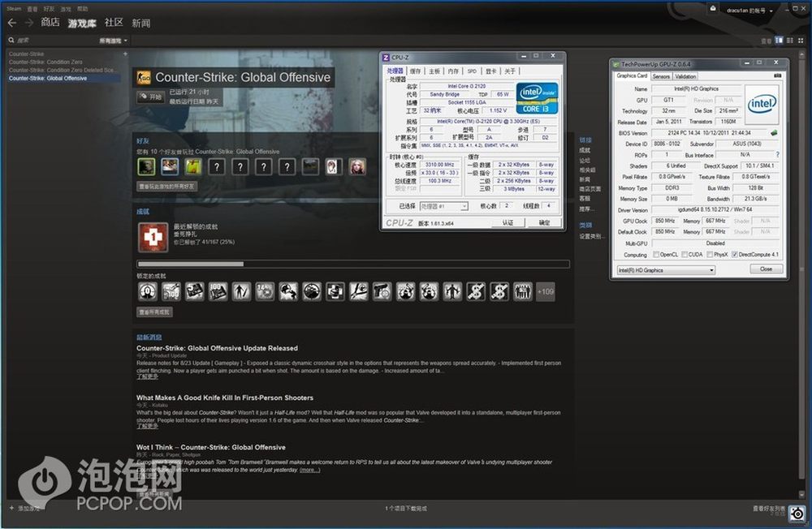This screenshot has width=812, height=529.
Task: Open the Wot I Think news headline
Action: pos(211,447)
